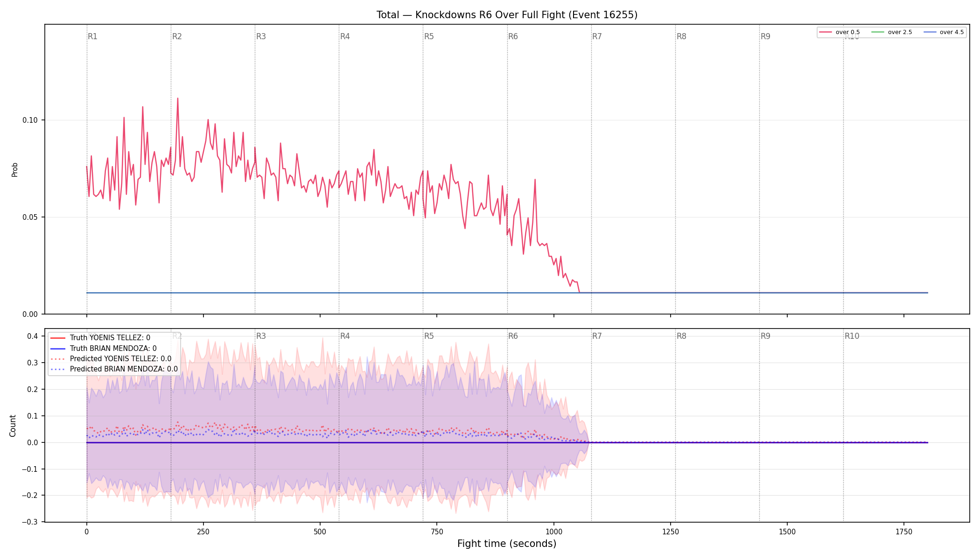Click the R9 round marker in Prob chart
This screenshot has width=980, height=560.
pos(765,36)
